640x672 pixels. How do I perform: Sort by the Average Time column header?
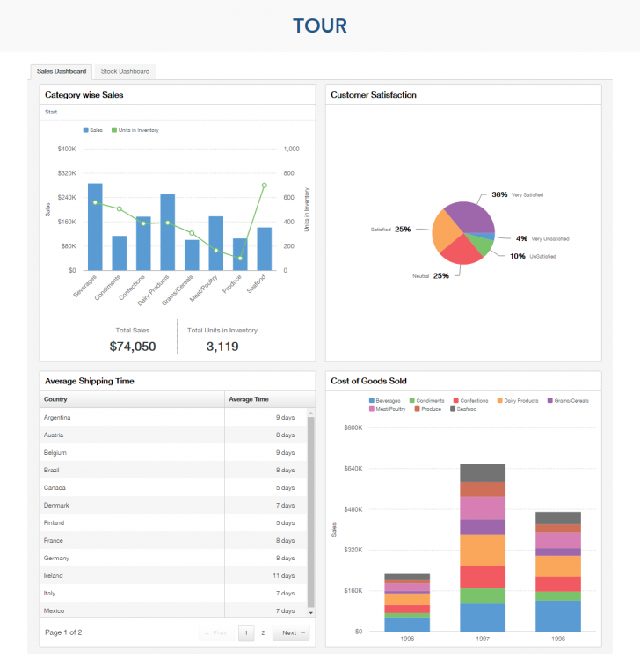click(270, 399)
